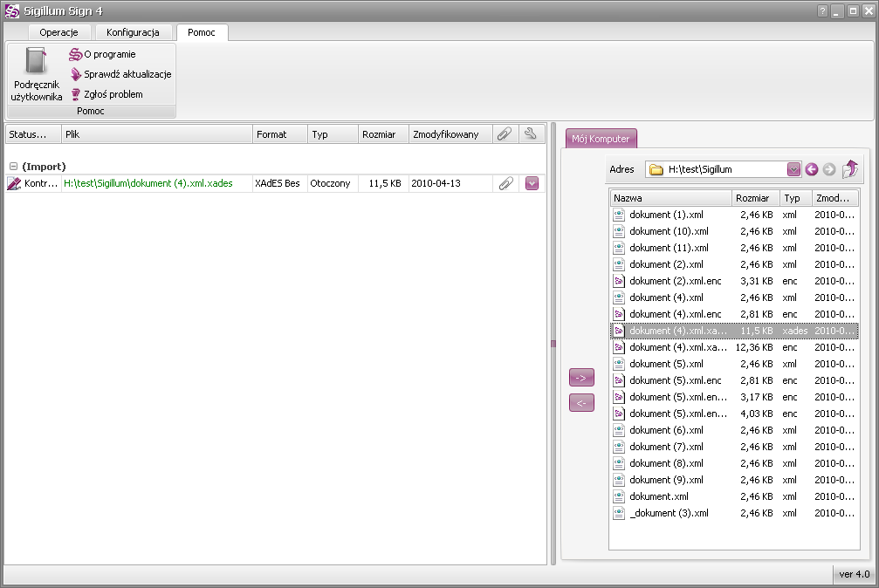Click the wrench column header icon
The width and height of the screenshot is (879, 588).
pyautogui.click(x=531, y=134)
